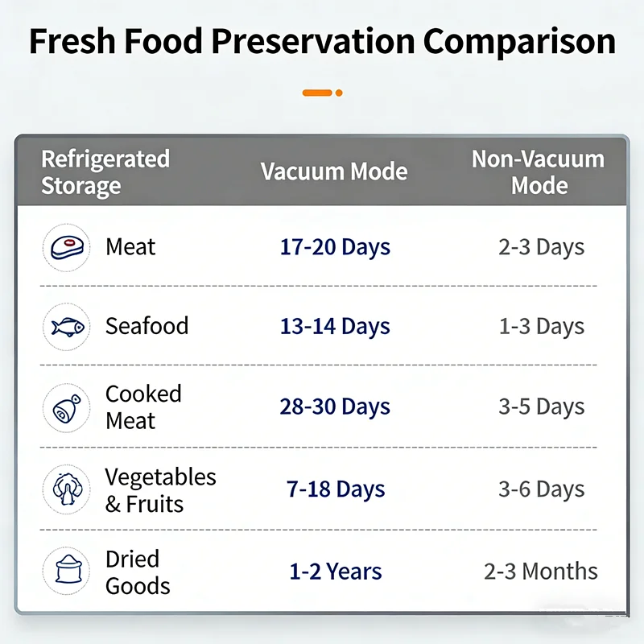
Task: Click the Vegetables & Fruits row label
Action: click(160, 490)
